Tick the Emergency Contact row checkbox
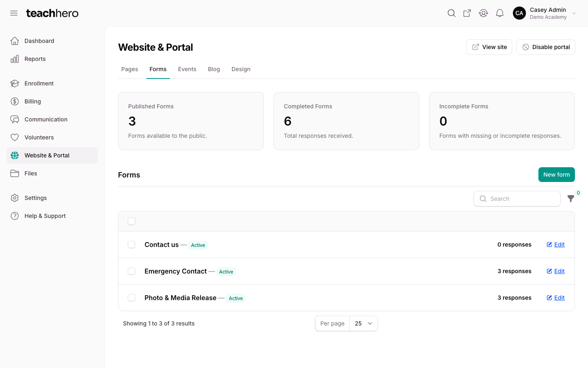 coord(131,271)
